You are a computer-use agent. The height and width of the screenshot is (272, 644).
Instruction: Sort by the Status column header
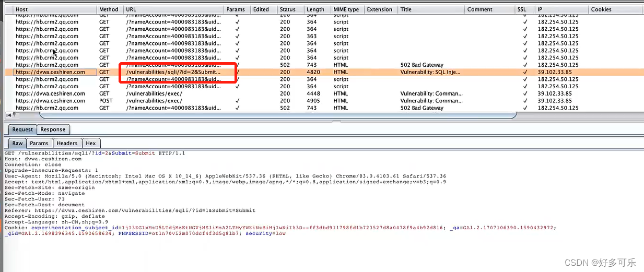pos(290,9)
